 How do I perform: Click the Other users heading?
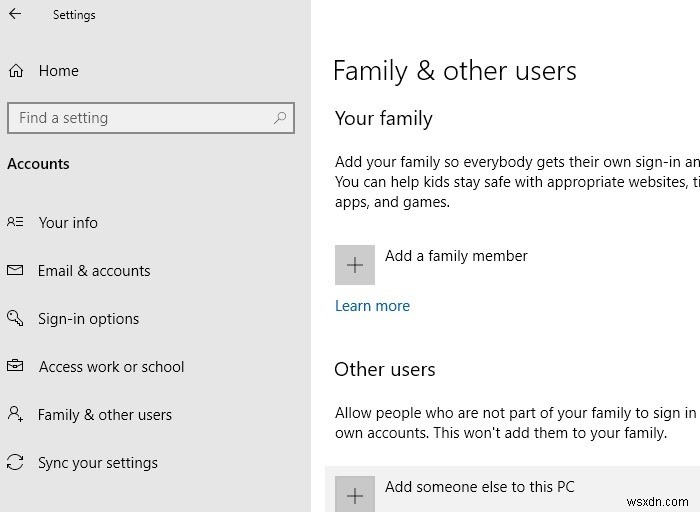pos(385,370)
